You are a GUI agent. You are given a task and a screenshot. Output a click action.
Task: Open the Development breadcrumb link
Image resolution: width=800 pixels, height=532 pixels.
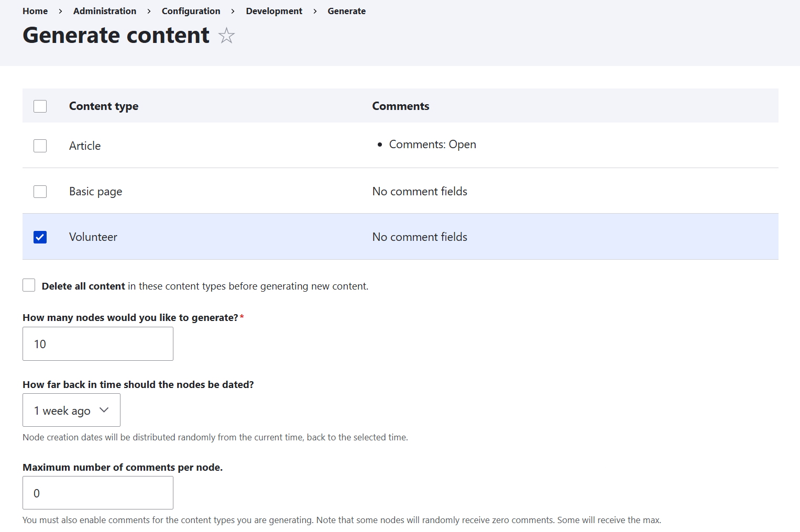point(274,10)
